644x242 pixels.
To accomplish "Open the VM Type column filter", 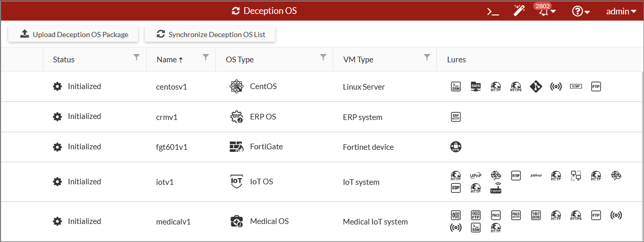I will [x=427, y=58].
